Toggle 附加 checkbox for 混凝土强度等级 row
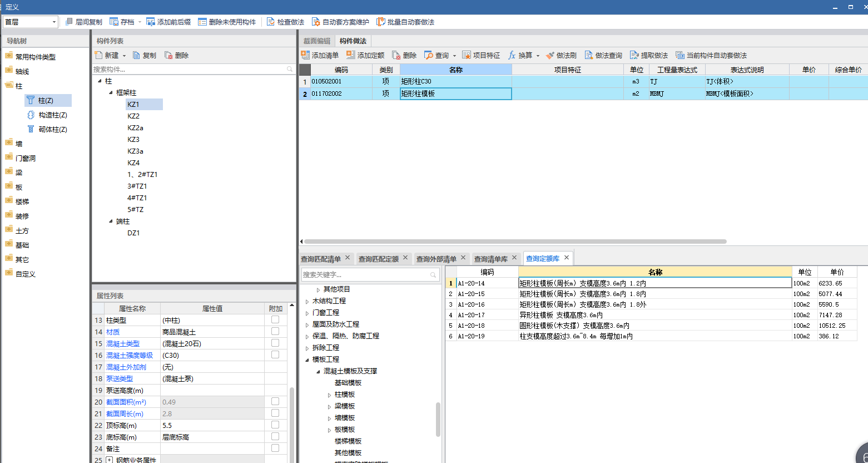The width and height of the screenshot is (868, 463). click(x=275, y=354)
